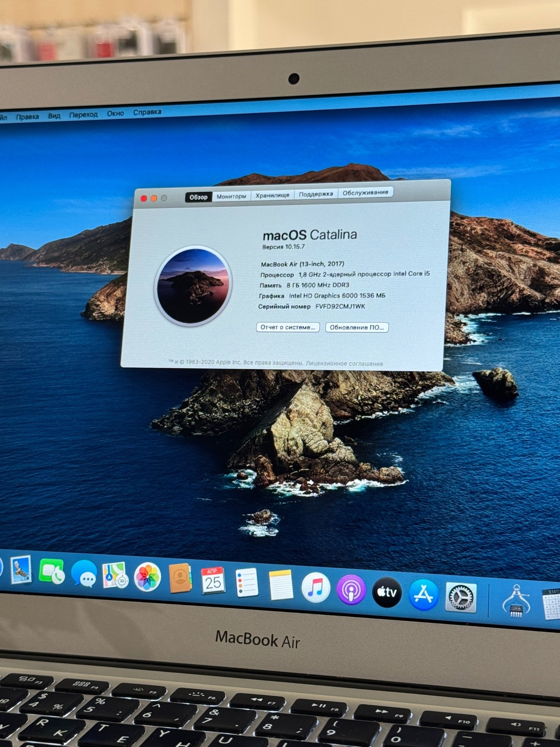Click the MacBook Air (13-inch, 2017) text
The width and height of the screenshot is (560, 747).
click(x=302, y=264)
